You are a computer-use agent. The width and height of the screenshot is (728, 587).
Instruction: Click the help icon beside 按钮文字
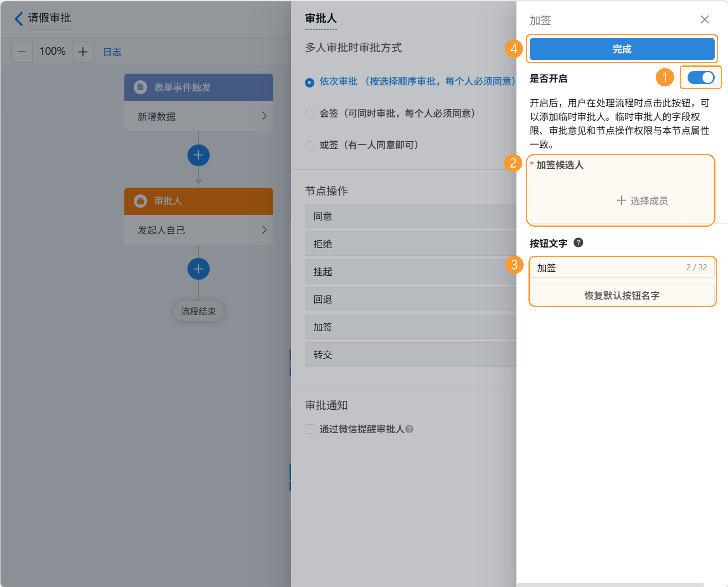578,243
